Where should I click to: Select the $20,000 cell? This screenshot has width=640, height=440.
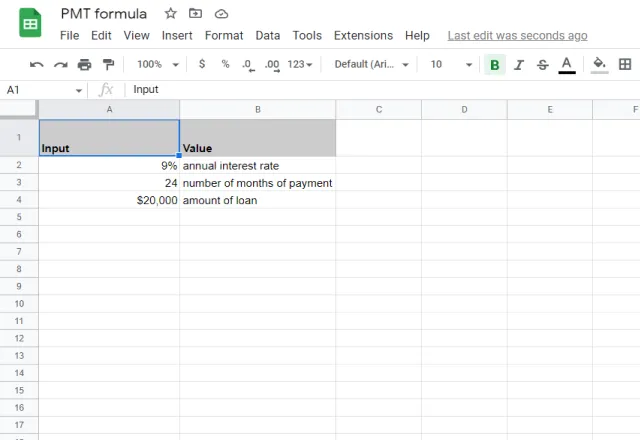pos(109,200)
